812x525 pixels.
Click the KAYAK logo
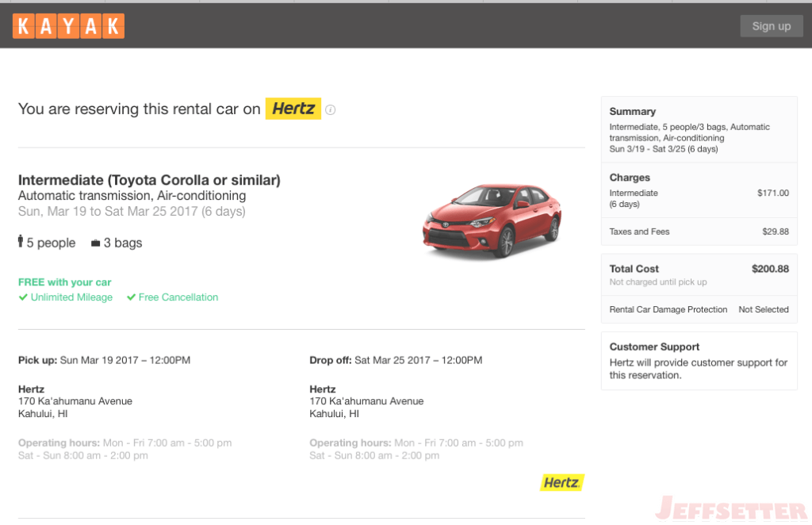[x=68, y=26]
